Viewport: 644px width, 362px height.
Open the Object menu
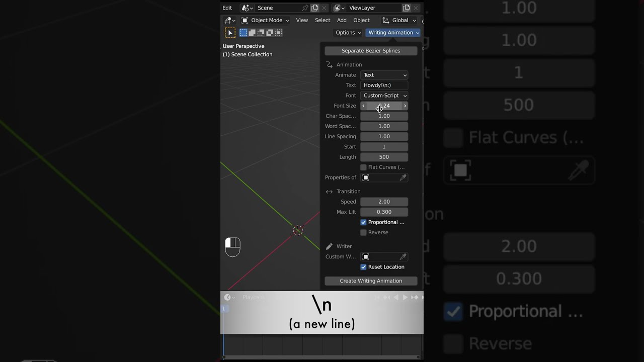coord(361,20)
